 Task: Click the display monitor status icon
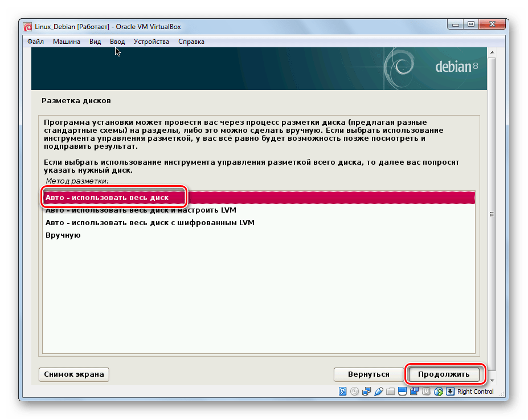click(x=402, y=392)
